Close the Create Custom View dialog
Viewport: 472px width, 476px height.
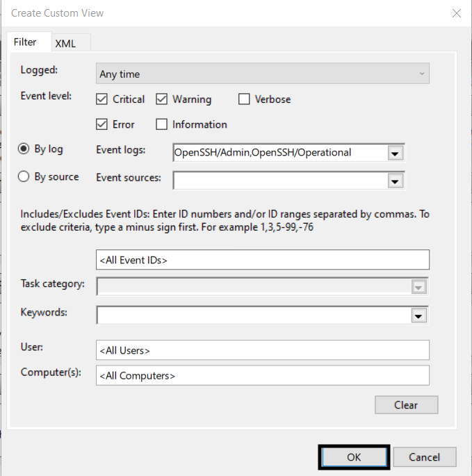pos(457,13)
